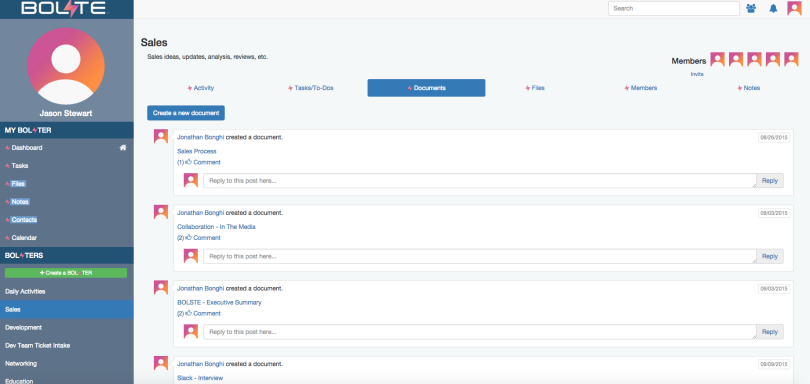Click the Jason Stewart name under profile picture

pos(66,113)
